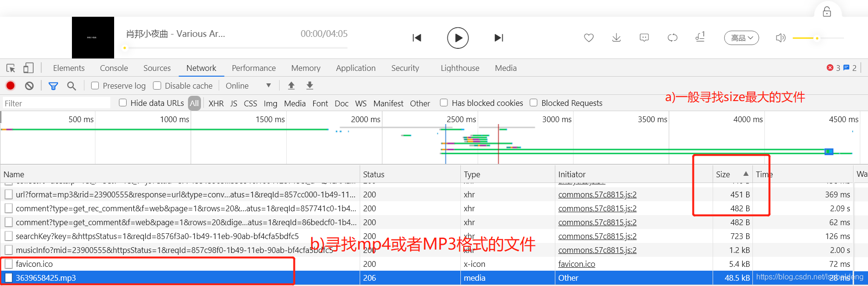Switch to the Elements tab

[x=69, y=68]
